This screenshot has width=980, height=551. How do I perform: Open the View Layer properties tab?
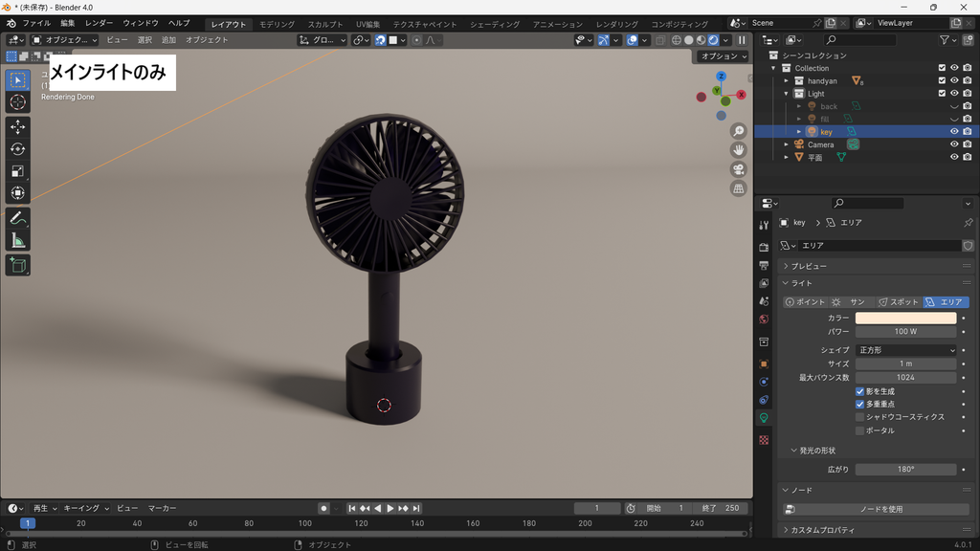[764, 283]
